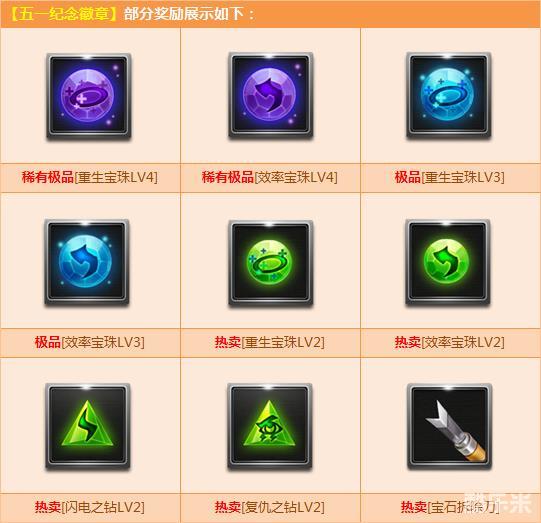
Task: Click the 五一纪念徽章 header title
Action: tap(64, 14)
